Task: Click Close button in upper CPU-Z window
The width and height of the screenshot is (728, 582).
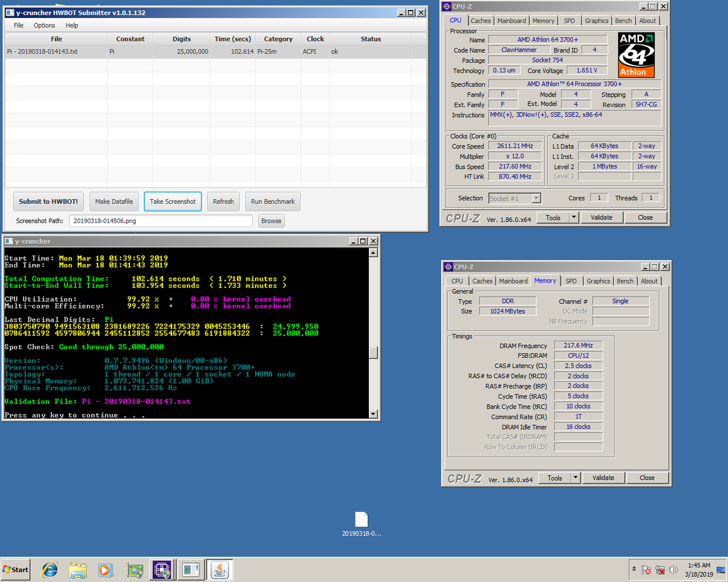Action: (x=645, y=218)
